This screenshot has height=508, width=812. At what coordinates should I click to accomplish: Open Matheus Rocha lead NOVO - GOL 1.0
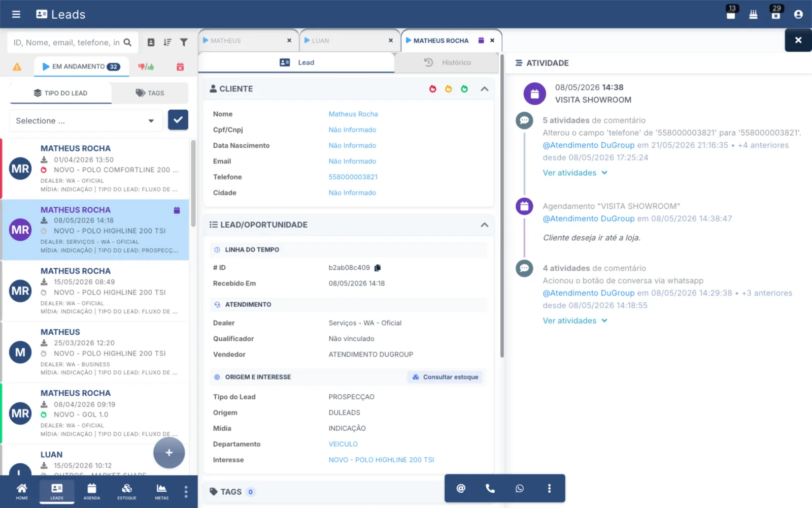click(x=95, y=414)
